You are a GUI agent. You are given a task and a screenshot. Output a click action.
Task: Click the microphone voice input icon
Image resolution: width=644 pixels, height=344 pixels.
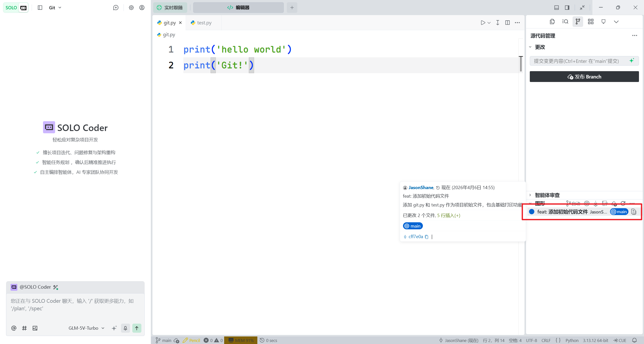[125, 328]
